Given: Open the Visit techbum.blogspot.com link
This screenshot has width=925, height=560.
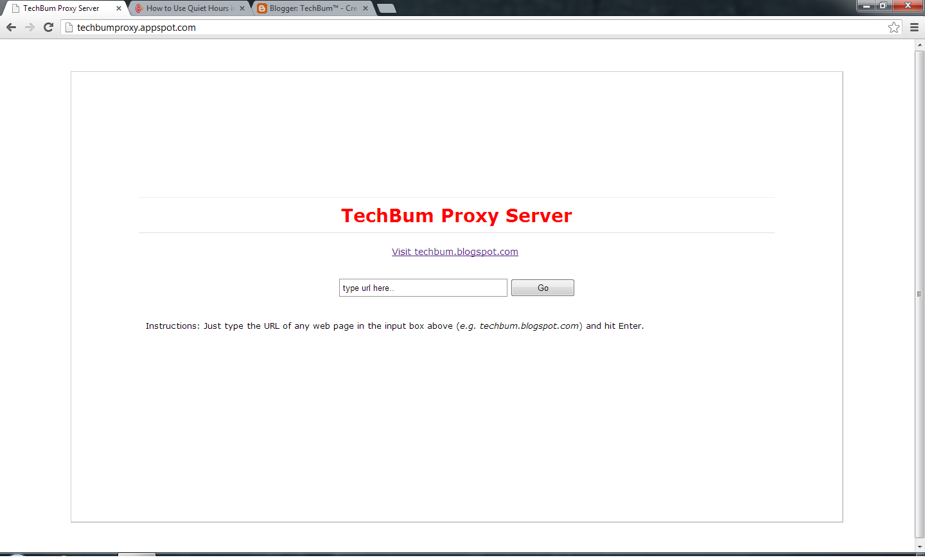Looking at the screenshot, I should tap(455, 252).
